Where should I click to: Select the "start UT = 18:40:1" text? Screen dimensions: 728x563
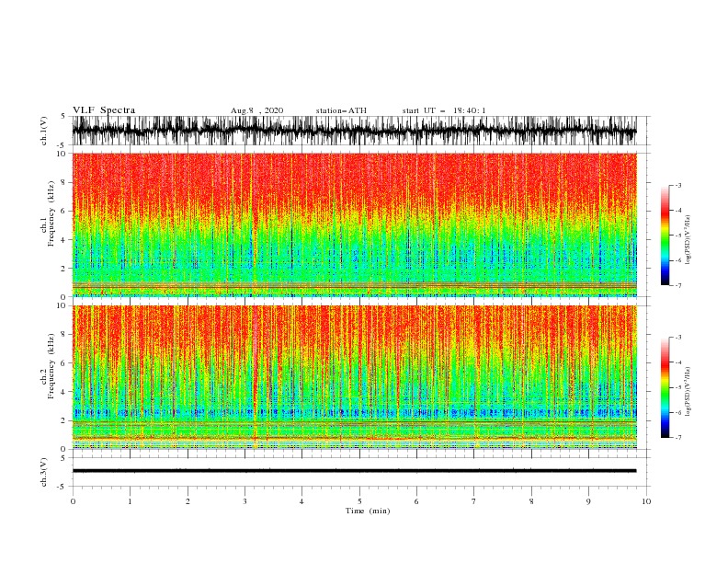[x=444, y=110]
